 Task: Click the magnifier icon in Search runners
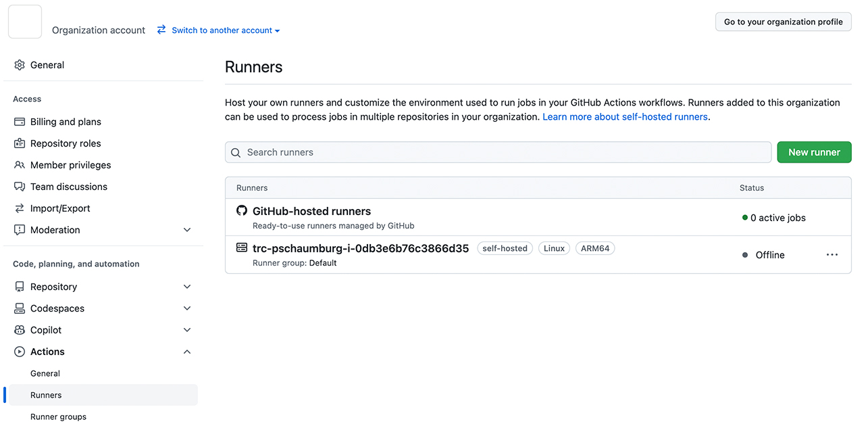click(236, 153)
